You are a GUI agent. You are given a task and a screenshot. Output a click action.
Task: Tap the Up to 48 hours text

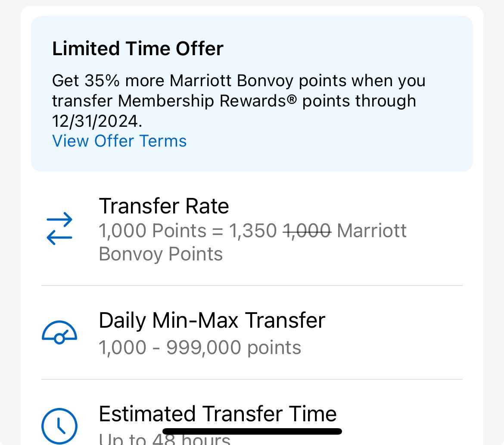(165, 439)
